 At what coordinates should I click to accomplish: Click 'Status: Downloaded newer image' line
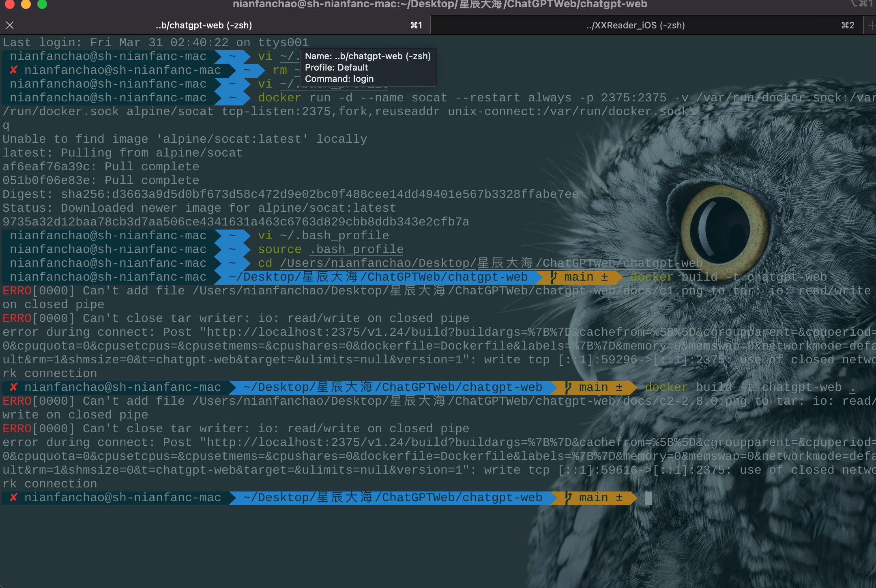(199, 208)
